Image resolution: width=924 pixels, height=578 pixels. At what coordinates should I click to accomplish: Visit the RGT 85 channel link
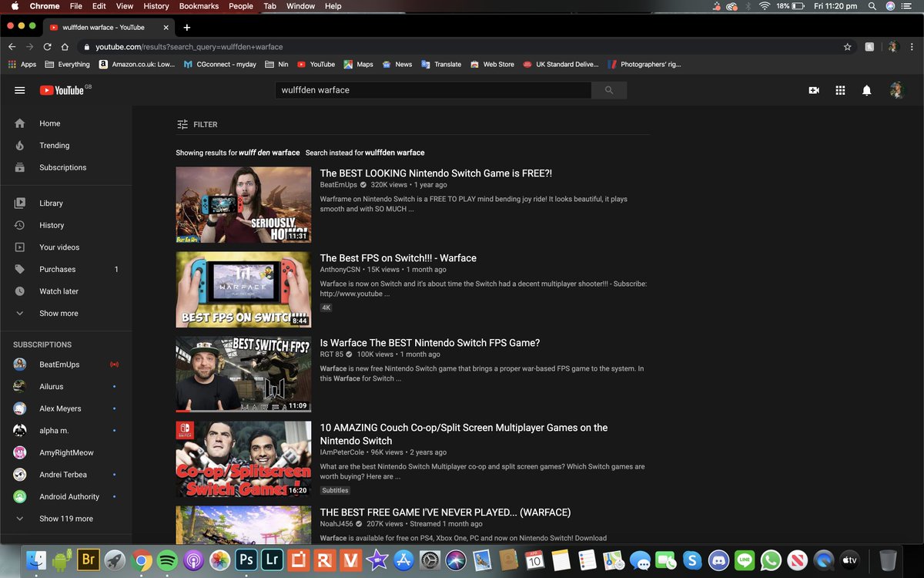(x=332, y=355)
